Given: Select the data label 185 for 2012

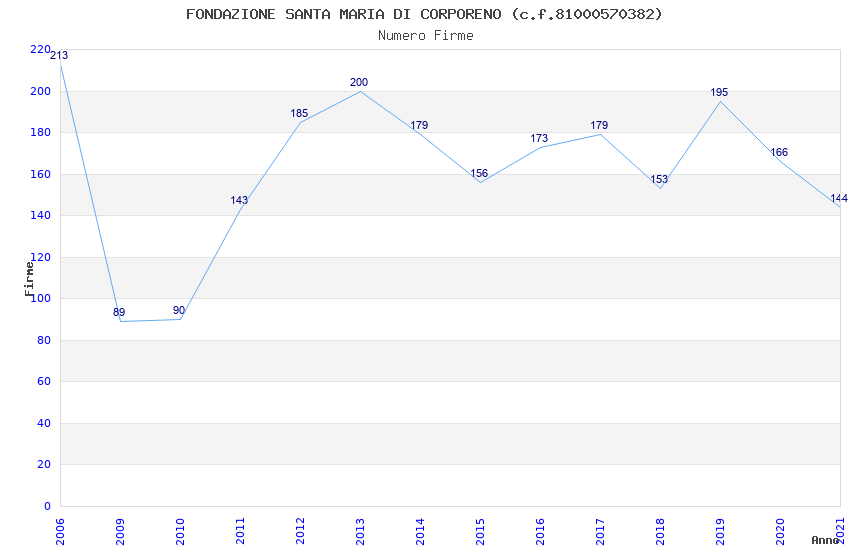Looking at the screenshot, I should point(299,113).
